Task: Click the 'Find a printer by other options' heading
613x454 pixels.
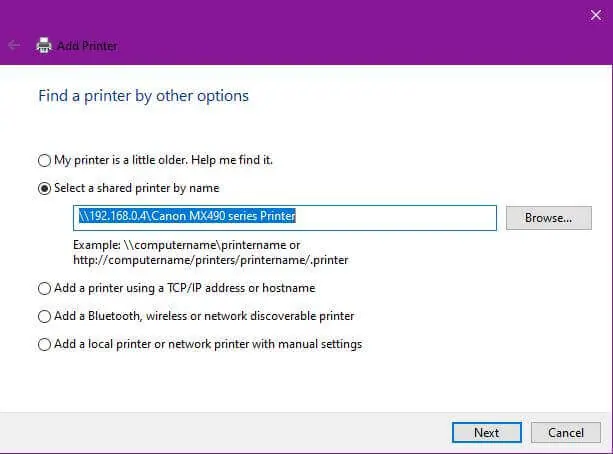Action: pos(143,96)
